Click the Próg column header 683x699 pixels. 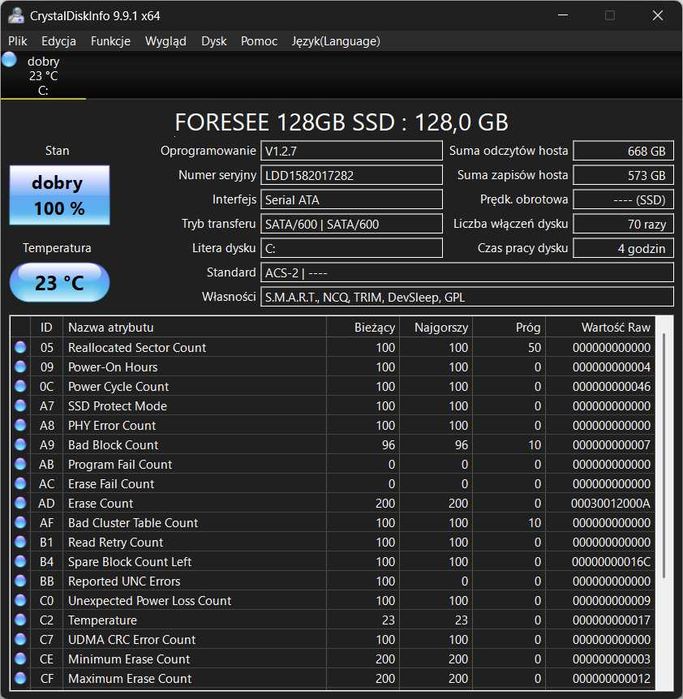click(x=509, y=328)
